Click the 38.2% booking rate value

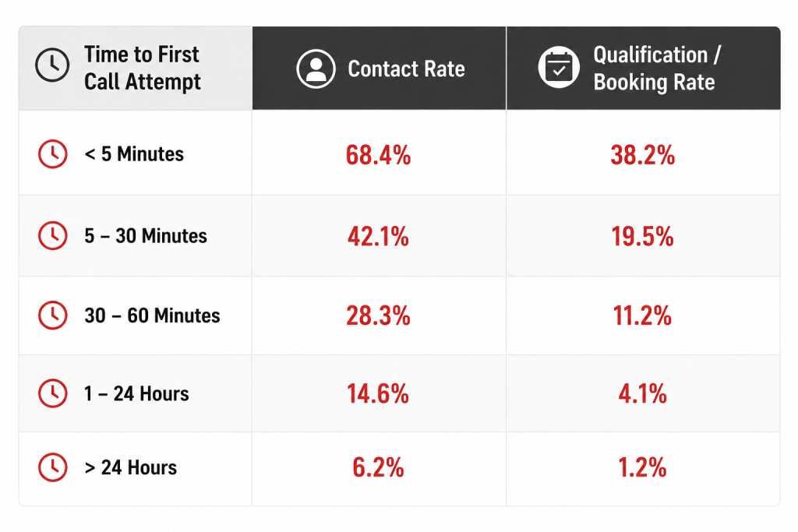(643, 155)
